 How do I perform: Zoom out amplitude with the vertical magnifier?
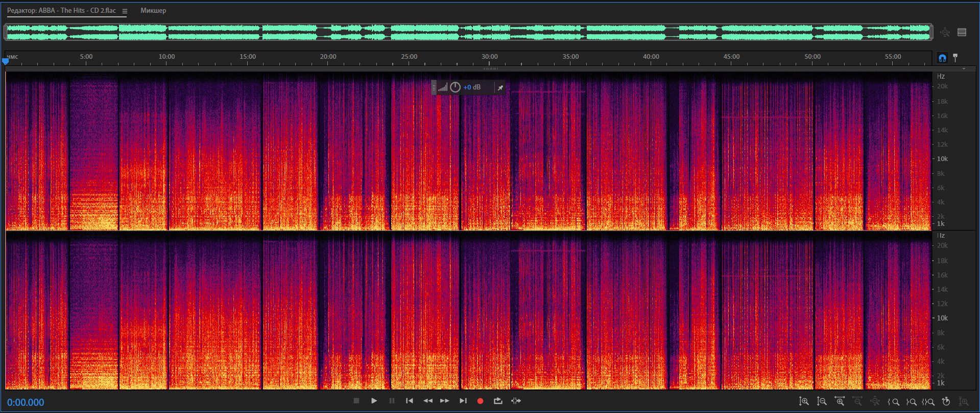tap(822, 402)
